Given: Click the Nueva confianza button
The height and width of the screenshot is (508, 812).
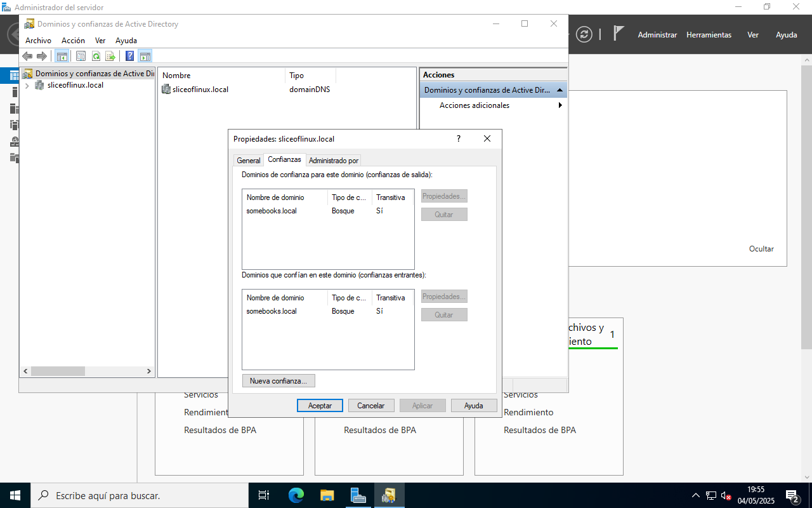Looking at the screenshot, I should click(278, 381).
